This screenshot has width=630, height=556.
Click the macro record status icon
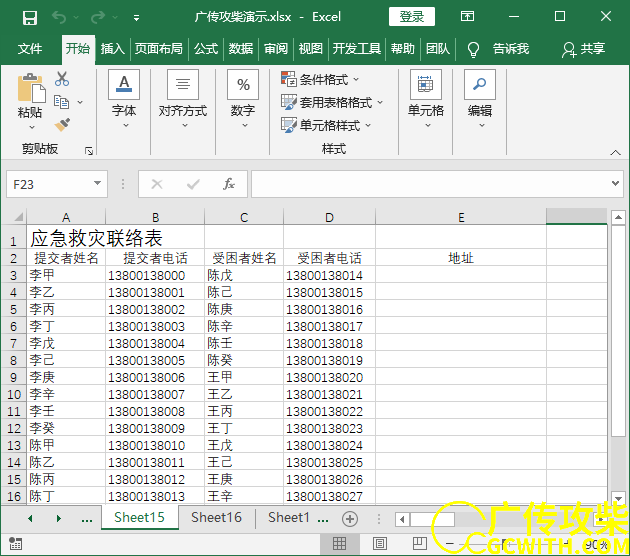pos(16,544)
